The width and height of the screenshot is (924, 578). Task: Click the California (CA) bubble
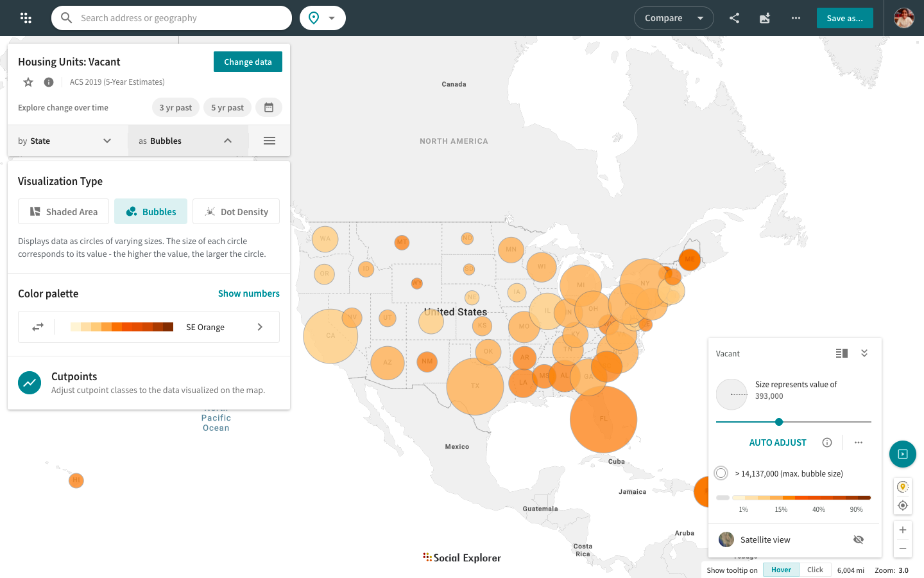point(330,336)
